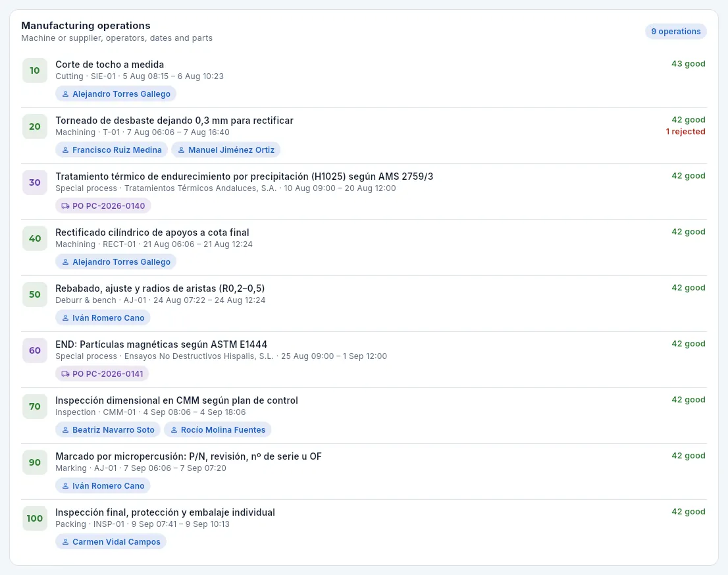Click the person icon beside Manuel Jiménez Ortiz
Viewport: 728px width, 575px height.
point(182,150)
